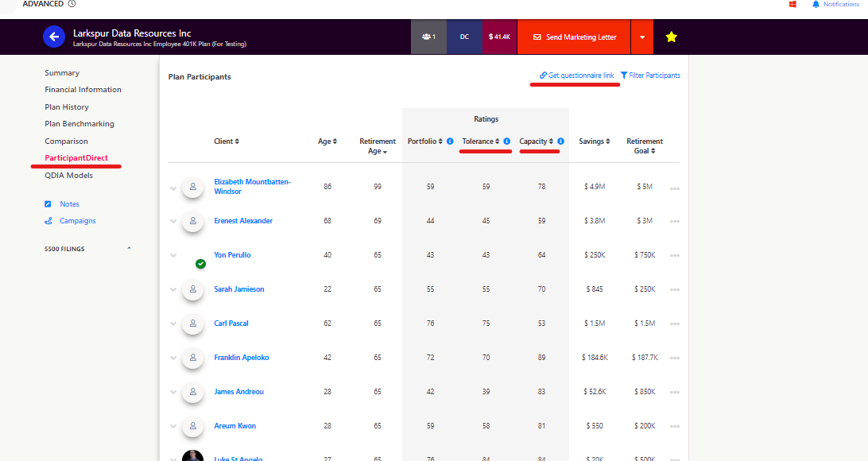Image resolution: width=868 pixels, height=461 pixels.
Task: Click the Notifications bell icon
Action: coord(816,4)
